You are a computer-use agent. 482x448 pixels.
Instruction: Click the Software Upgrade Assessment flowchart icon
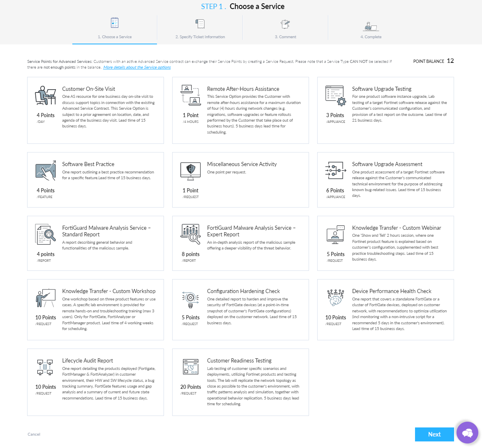(x=335, y=171)
